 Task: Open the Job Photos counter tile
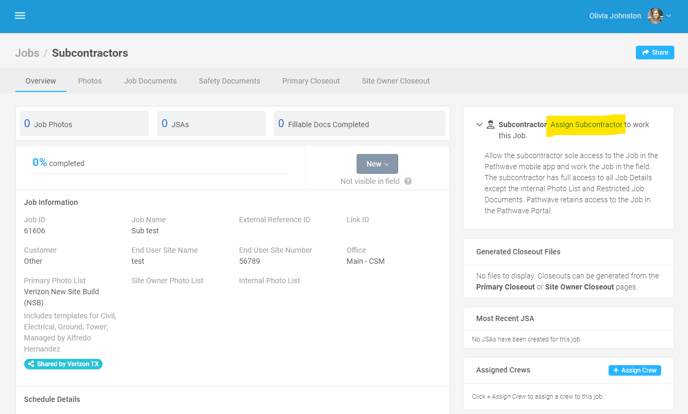click(x=84, y=124)
